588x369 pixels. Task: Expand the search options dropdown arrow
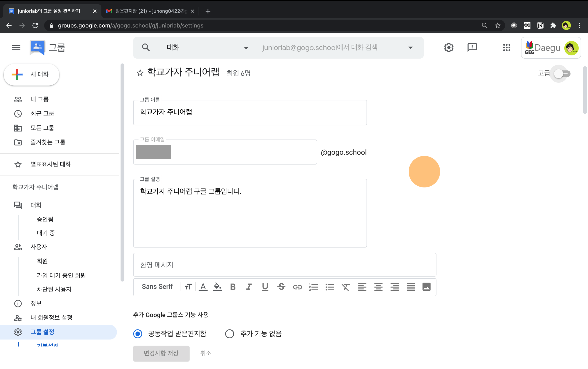410,47
